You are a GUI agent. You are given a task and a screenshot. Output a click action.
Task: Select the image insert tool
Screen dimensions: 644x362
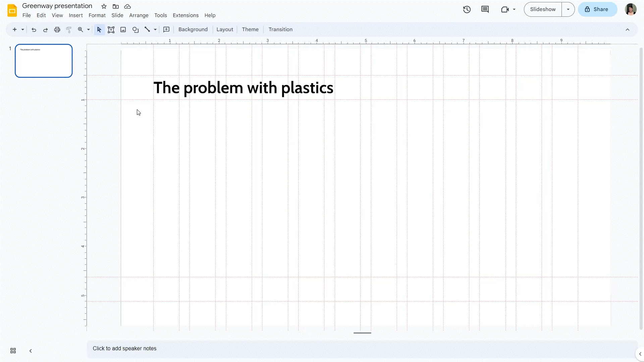[123, 29]
